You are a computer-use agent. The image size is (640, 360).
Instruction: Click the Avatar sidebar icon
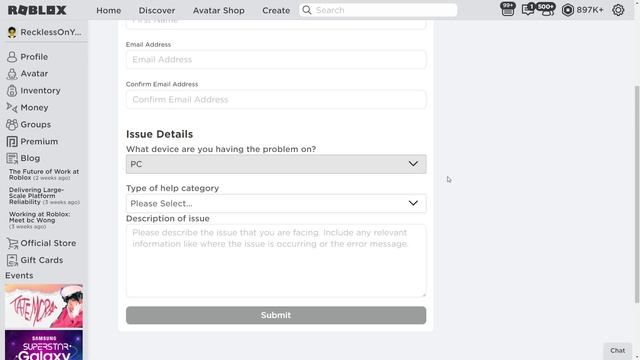point(12,74)
